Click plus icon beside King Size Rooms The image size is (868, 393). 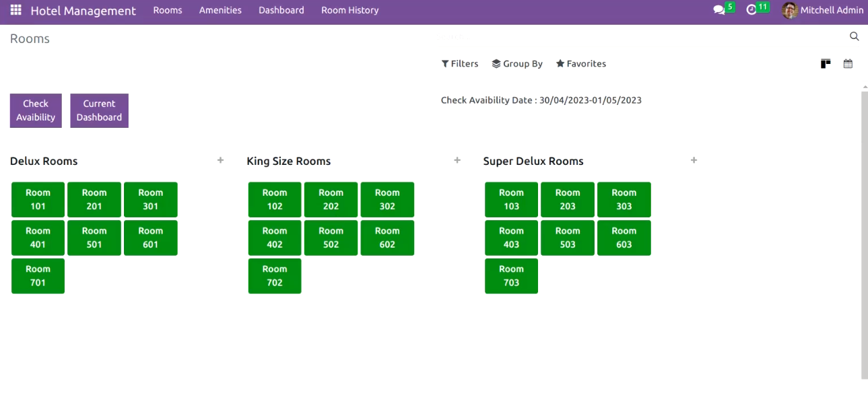tap(457, 160)
